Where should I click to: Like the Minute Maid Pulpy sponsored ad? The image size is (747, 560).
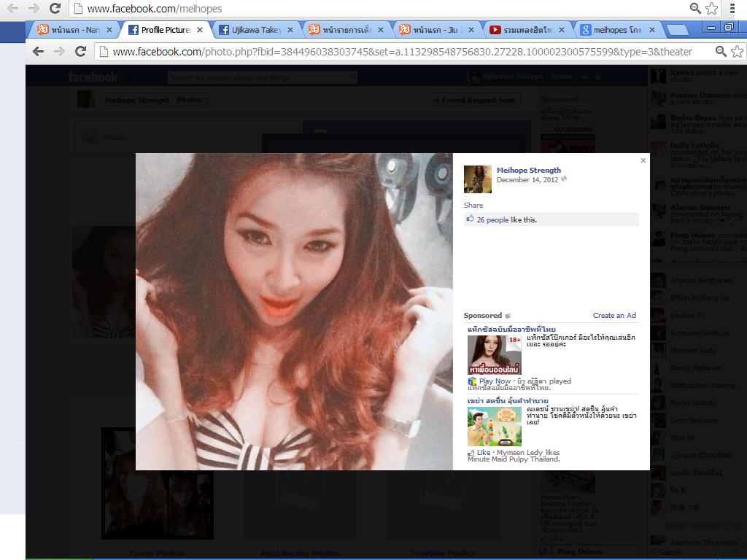tap(483, 453)
